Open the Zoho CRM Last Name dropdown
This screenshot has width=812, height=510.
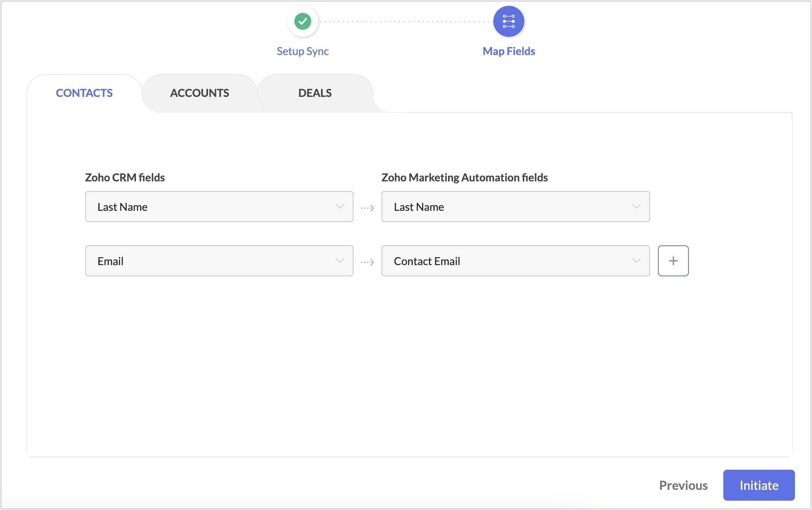(x=219, y=207)
